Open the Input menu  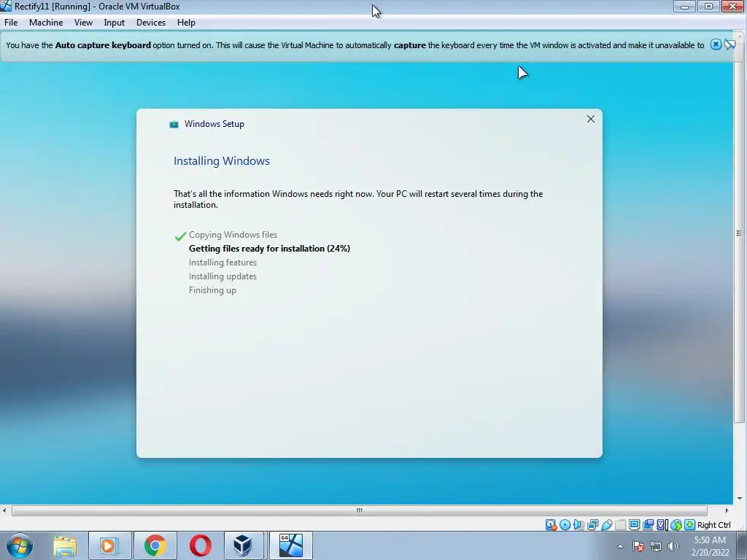pos(115,23)
